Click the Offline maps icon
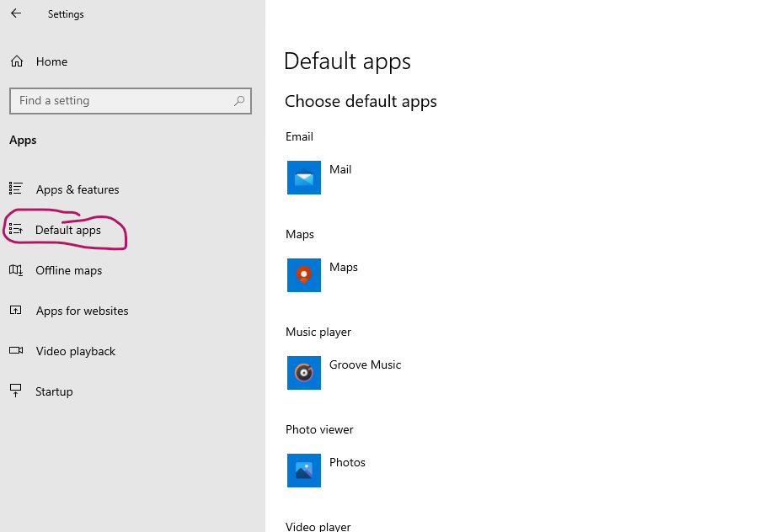This screenshot has width=775, height=532. coord(16,269)
